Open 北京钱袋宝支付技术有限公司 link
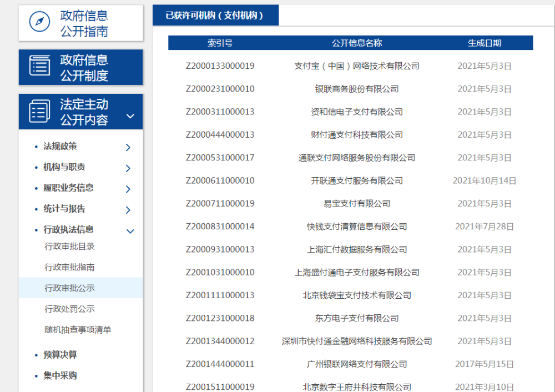This screenshot has width=555, height=392. click(x=357, y=296)
